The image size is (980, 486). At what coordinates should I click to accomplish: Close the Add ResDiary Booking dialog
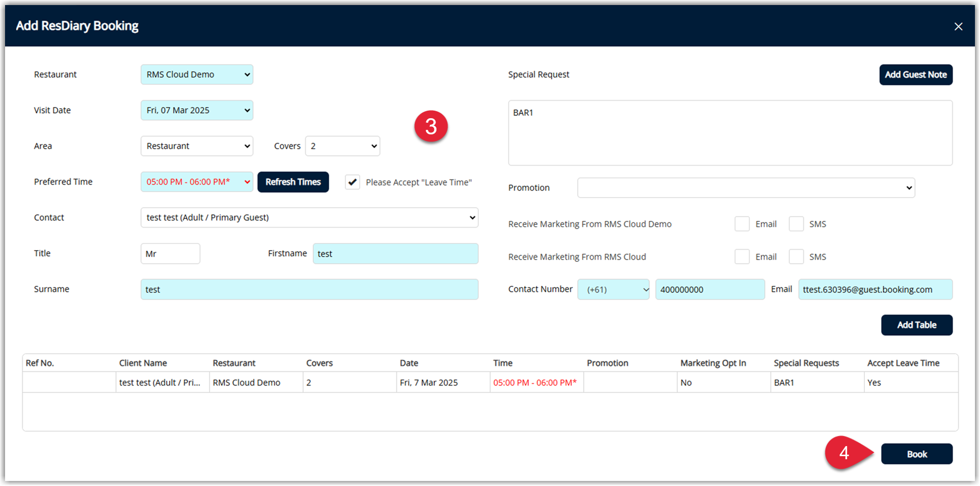[958, 26]
